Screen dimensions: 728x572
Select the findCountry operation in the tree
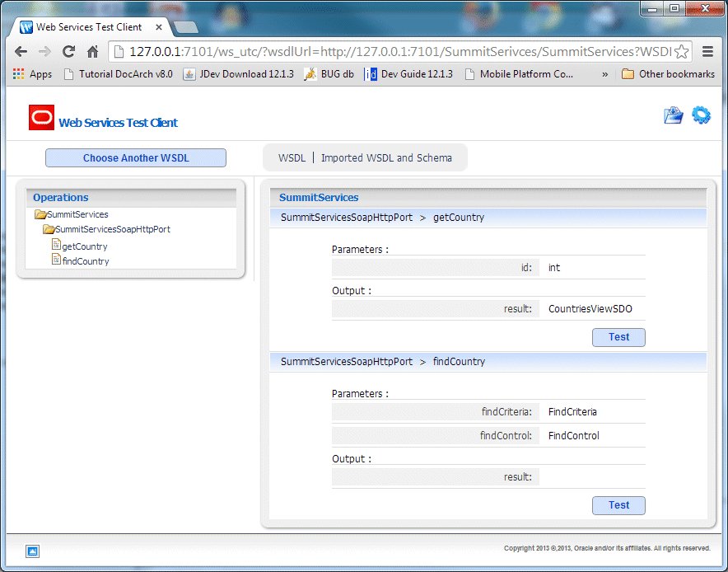pyautogui.click(x=86, y=261)
